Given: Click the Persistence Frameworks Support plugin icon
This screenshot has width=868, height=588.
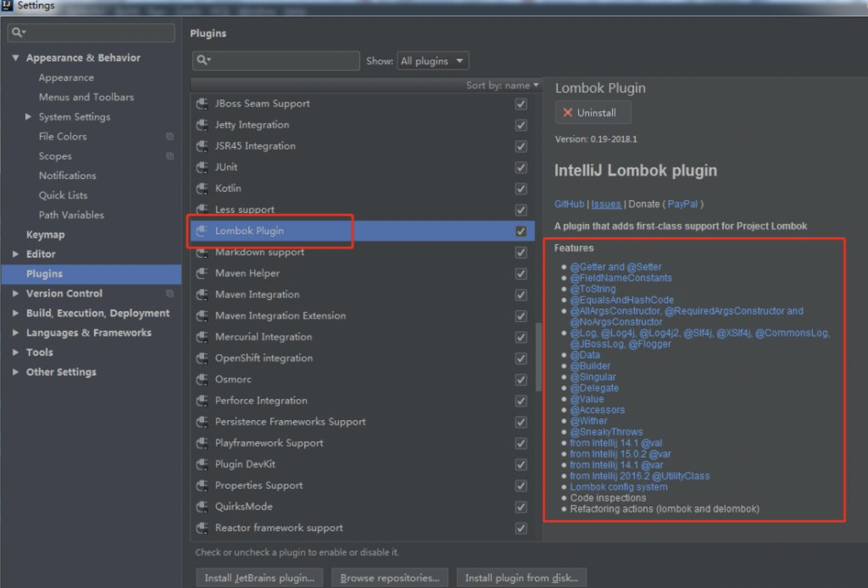Looking at the screenshot, I should [x=202, y=422].
